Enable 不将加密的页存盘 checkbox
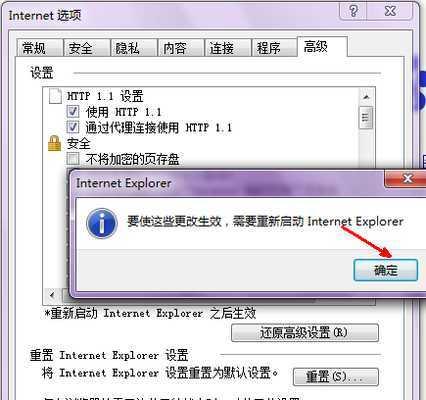Image resolution: width=426 pixels, height=400 pixels. [73, 158]
